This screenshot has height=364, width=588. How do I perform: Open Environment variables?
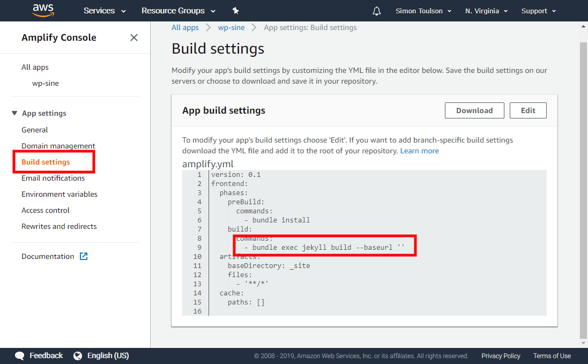coord(59,194)
